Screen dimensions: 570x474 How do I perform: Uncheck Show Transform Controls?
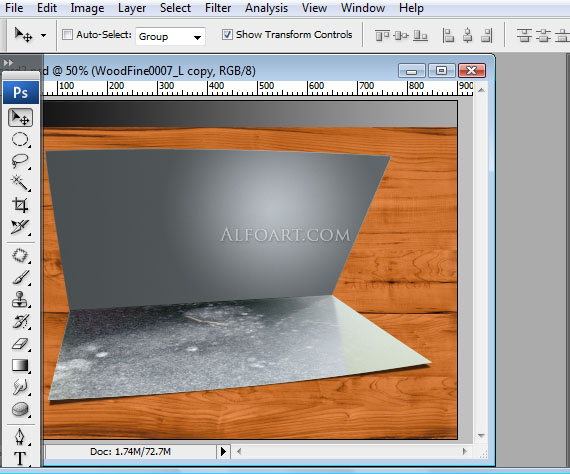pos(227,35)
